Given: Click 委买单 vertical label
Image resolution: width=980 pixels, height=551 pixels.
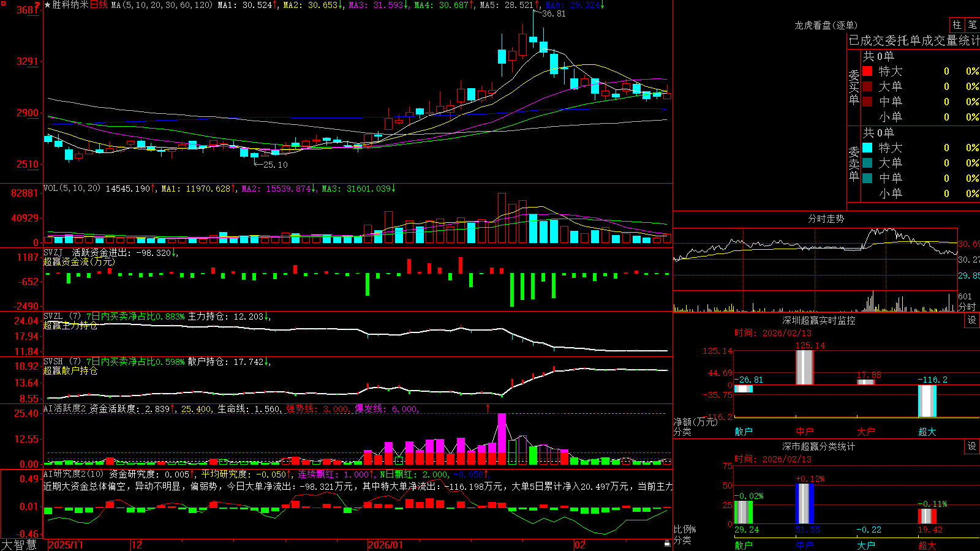Looking at the screenshot, I should click(x=854, y=87).
